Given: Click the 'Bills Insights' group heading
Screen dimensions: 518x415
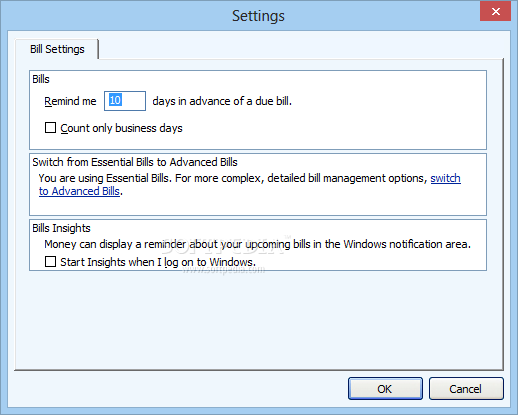Looking at the screenshot, I should [x=61, y=228].
